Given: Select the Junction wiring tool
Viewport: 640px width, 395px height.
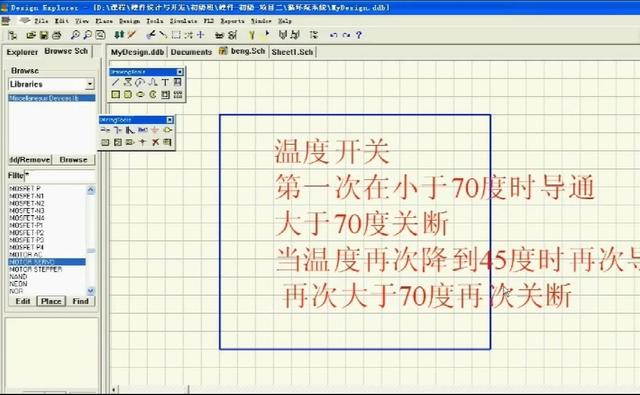Looking at the screenshot, I should click(142, 142).
